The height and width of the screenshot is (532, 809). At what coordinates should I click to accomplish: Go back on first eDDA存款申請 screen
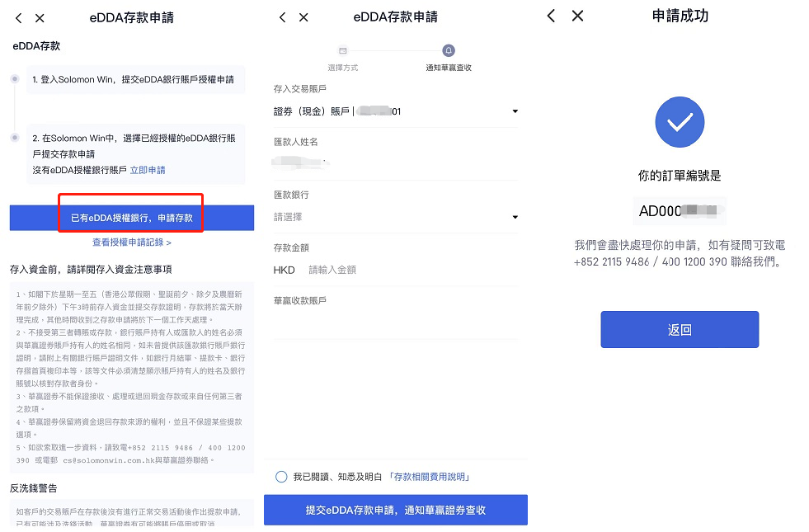tap(19, 18)
